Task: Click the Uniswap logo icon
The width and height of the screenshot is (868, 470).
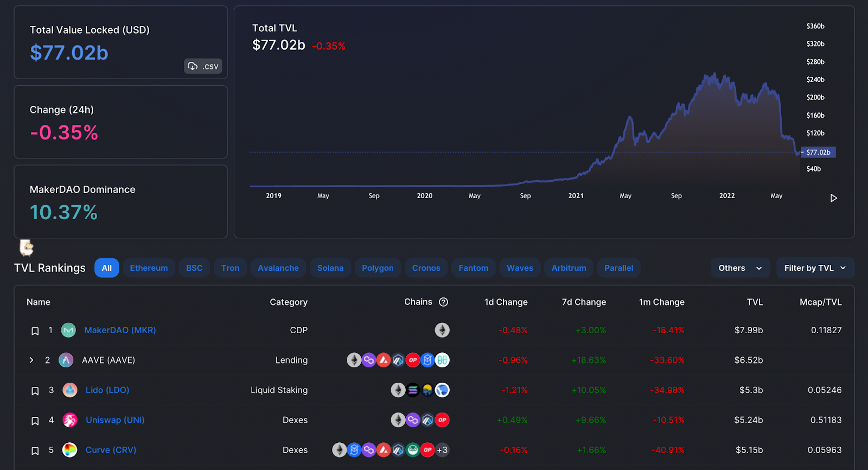Action: tap(70, 420)
